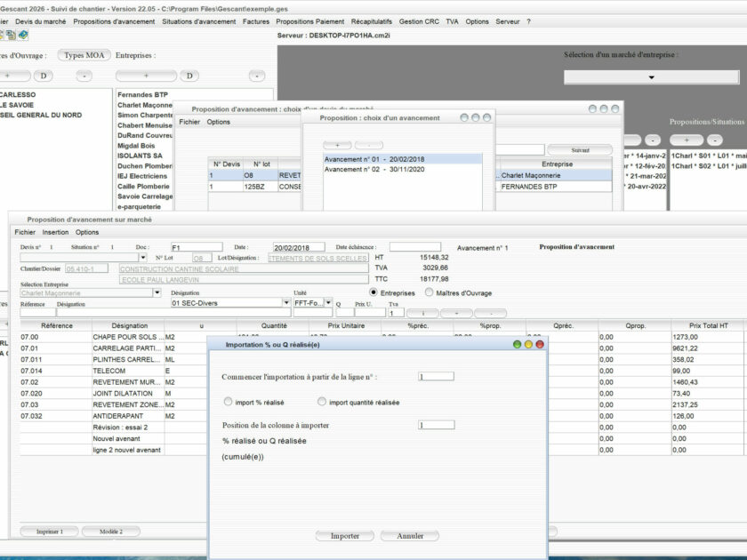Select 'IEJ Electriciens' in Entreprises list
The height and width of the screenshot is (560, 747).
point(142,176)
